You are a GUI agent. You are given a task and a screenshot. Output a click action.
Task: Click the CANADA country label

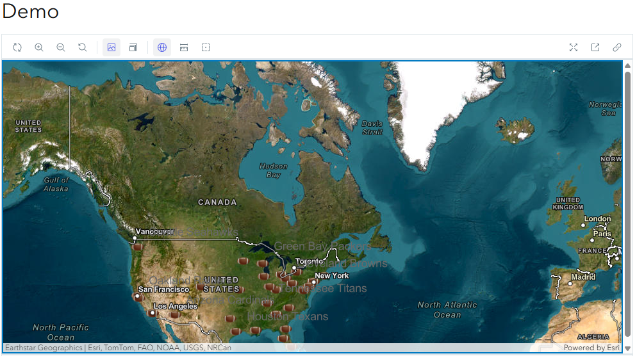point(217,202)
